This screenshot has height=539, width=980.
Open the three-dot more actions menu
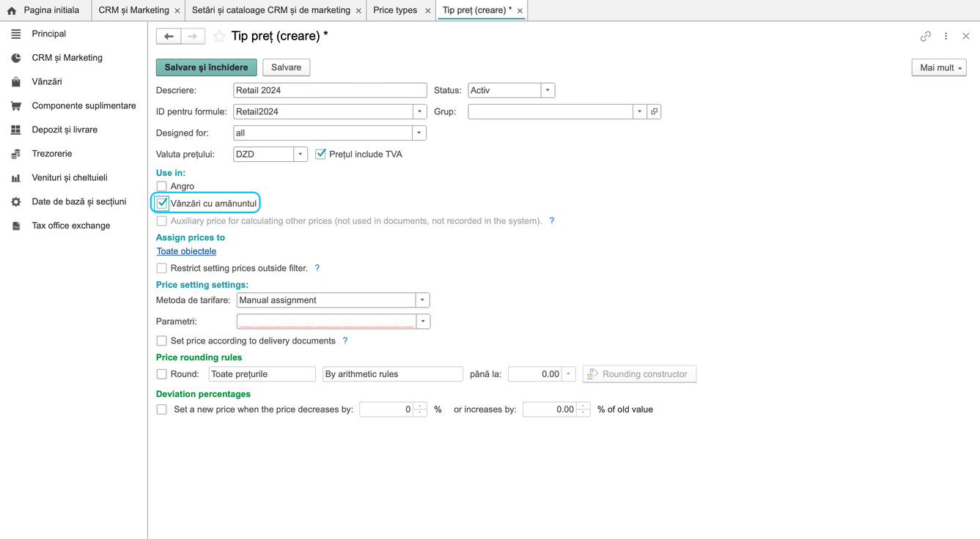946,36
